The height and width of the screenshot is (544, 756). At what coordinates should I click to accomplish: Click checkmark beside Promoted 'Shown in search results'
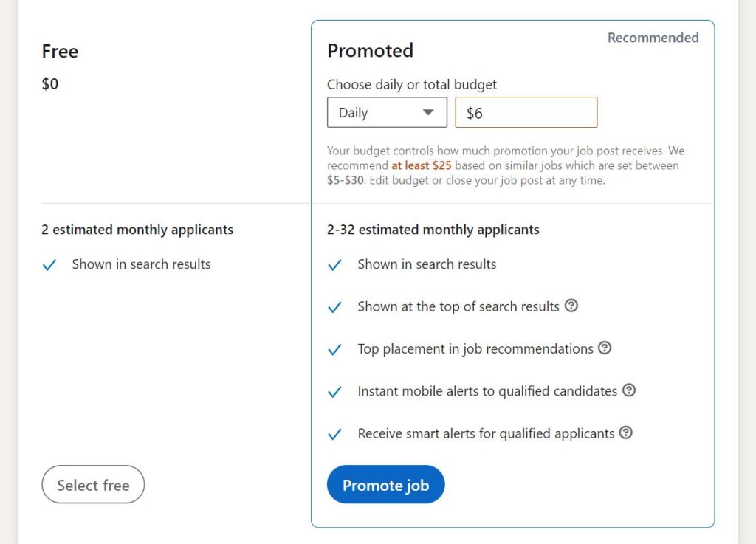click(334, 265)
